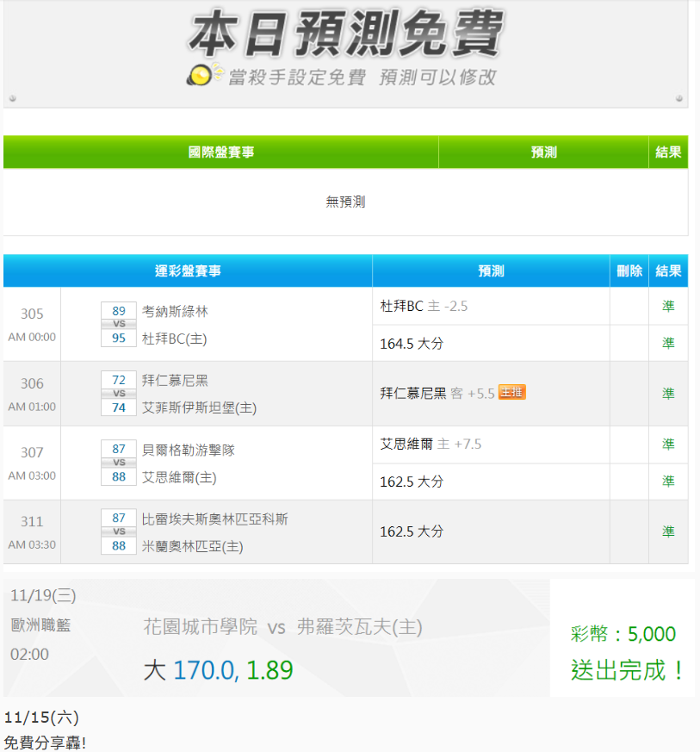Click the light bulb icon in banner
The image size is (700, 752).
click(203, 75)
